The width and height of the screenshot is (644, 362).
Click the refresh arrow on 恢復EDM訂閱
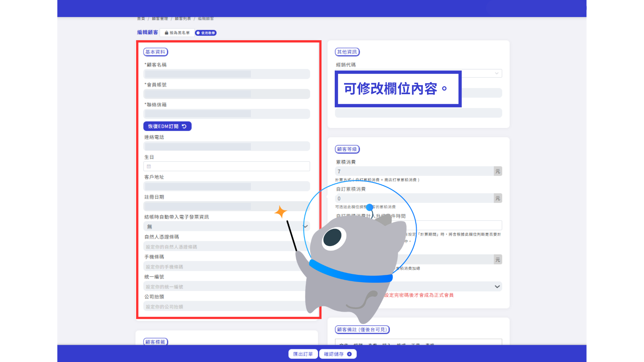pyautogui.click(x=184, y=126)
